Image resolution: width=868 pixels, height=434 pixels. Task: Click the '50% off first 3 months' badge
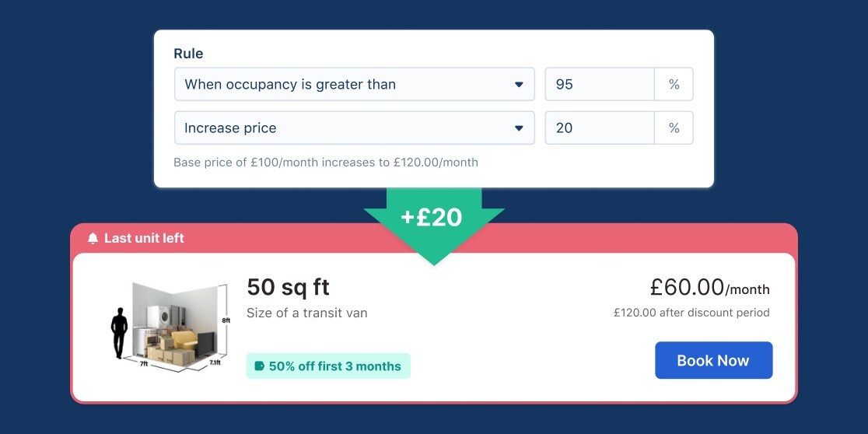(x=328, y=366)
